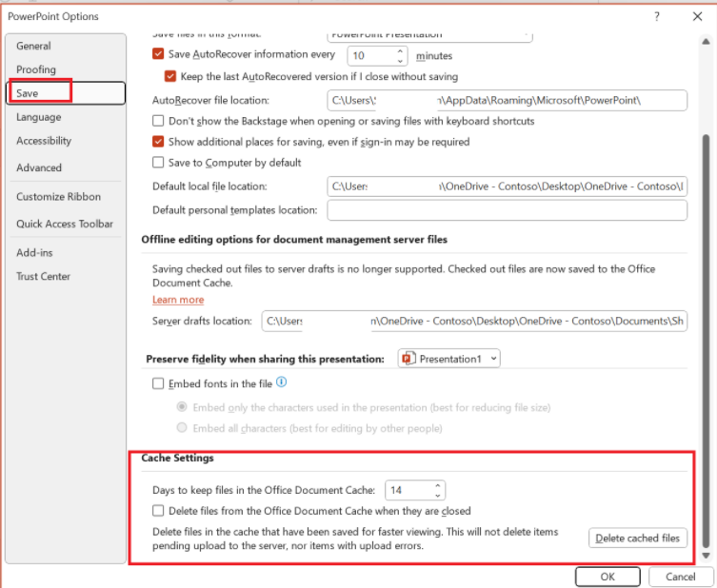Toggle Save AutoRecover information checkbox
This screenshot has width=717, height=588.
tap(158, 54)
